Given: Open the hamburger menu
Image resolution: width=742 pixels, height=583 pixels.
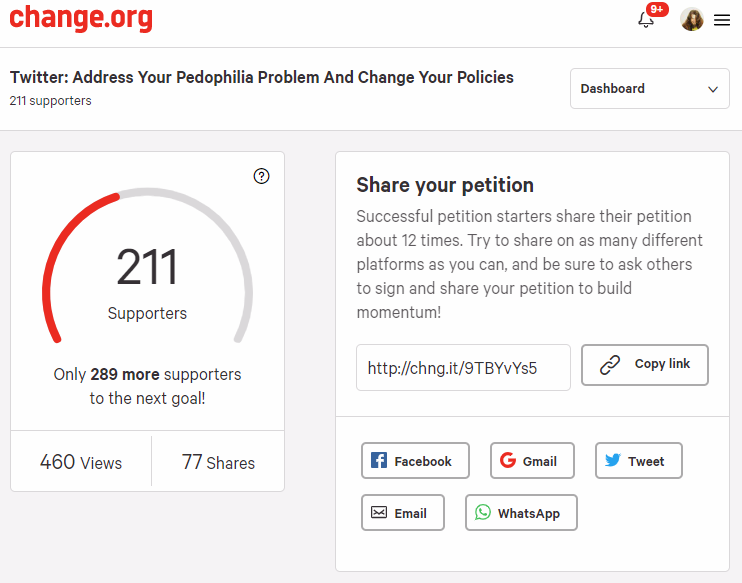Looking at the screenshot, I should coord(722,20).
